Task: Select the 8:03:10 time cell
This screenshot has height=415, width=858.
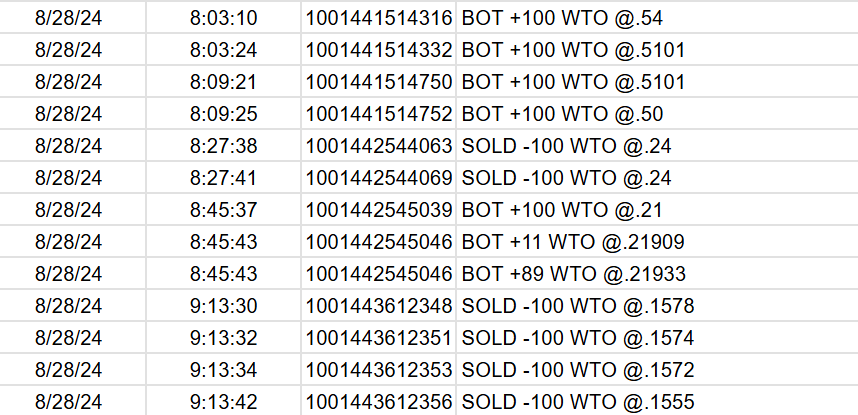Action: pyautogui.click(x=223, y=18)
